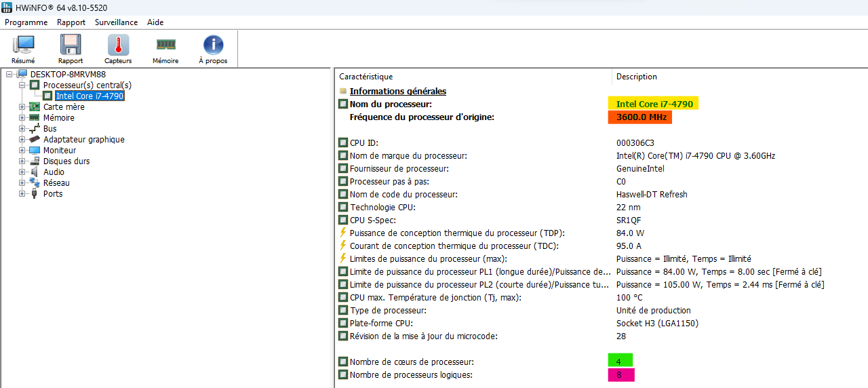Expand the Réseau tree node
Viewport: 868px width, 388px height.
pyautogui.click(x=22, y=183)
